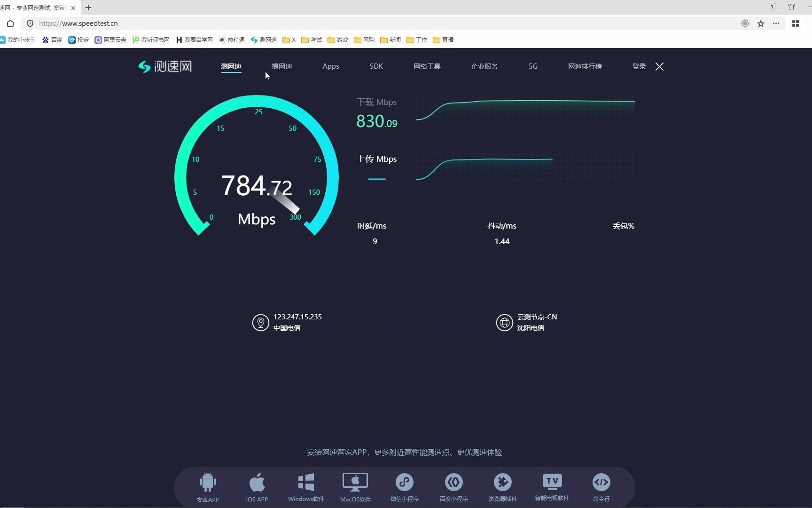The height and width of the screenshot is (508, 812).
Task: Open the 网速排行榜 section
Action: pyautogui.click(x=585, y=66)
